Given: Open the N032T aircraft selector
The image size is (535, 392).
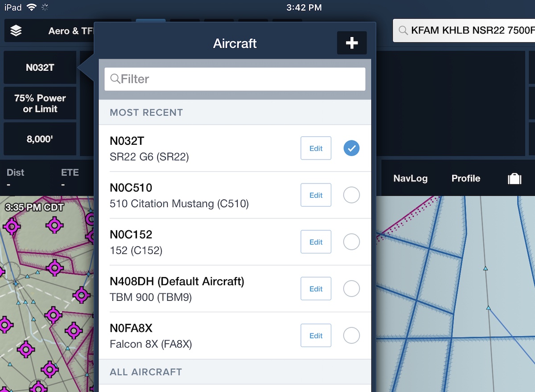Looking at the screenshot, I should 40,68.
